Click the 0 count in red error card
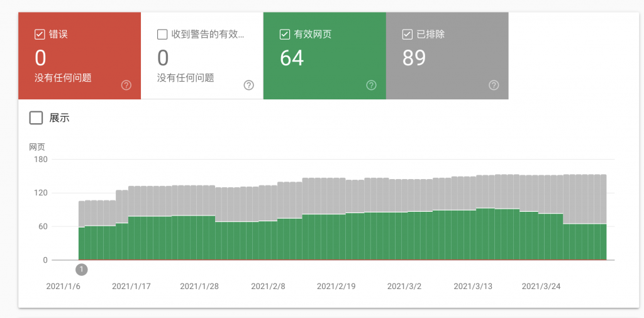 40,58
